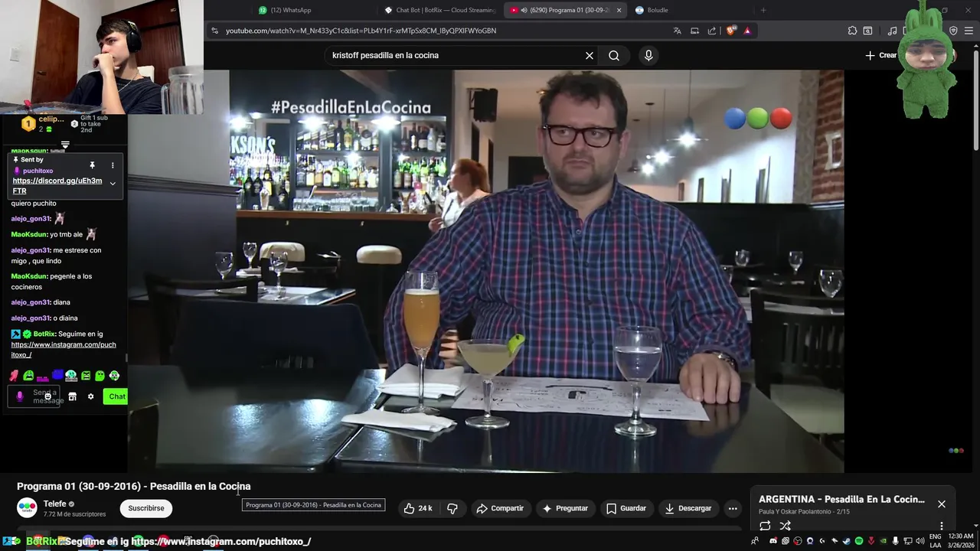Screen dimensions: 980x551
Task: Click the Guardar save button
Action: pyautogui.click(x=626, y=508)
